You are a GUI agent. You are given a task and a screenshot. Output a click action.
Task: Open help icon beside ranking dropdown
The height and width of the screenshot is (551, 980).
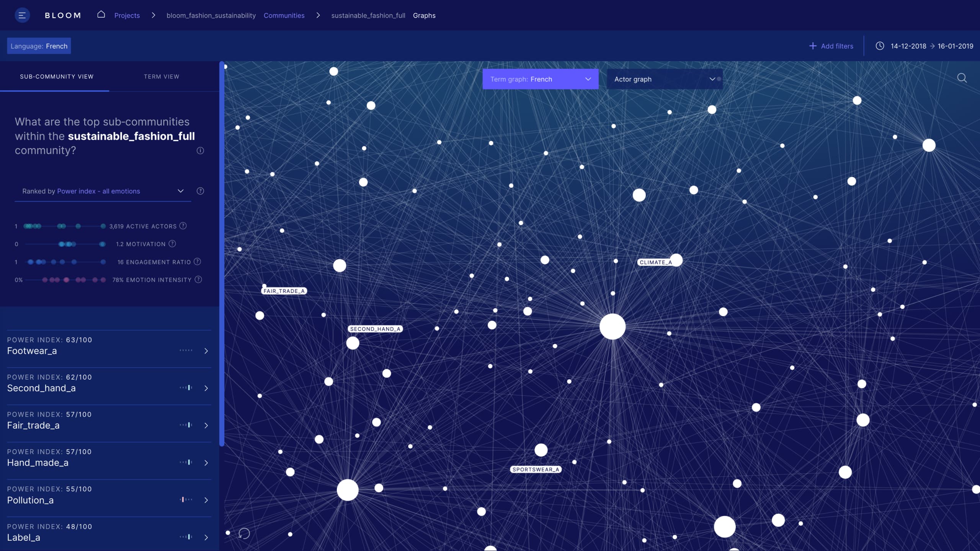200,191
